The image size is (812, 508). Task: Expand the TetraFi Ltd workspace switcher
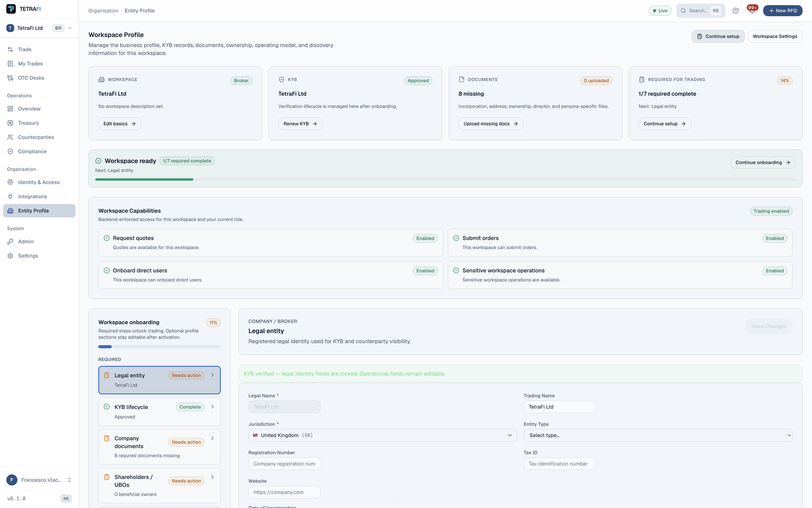tap(39, 28)
